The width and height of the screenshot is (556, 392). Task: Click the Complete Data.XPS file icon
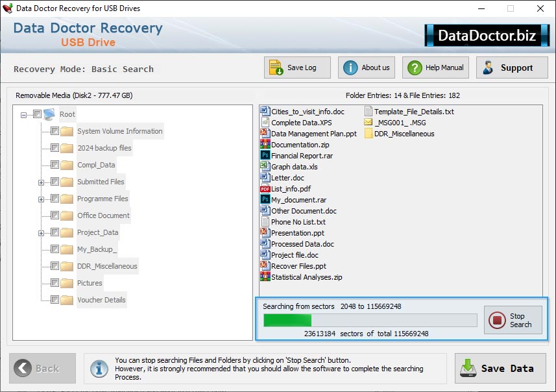coord(265,123)
